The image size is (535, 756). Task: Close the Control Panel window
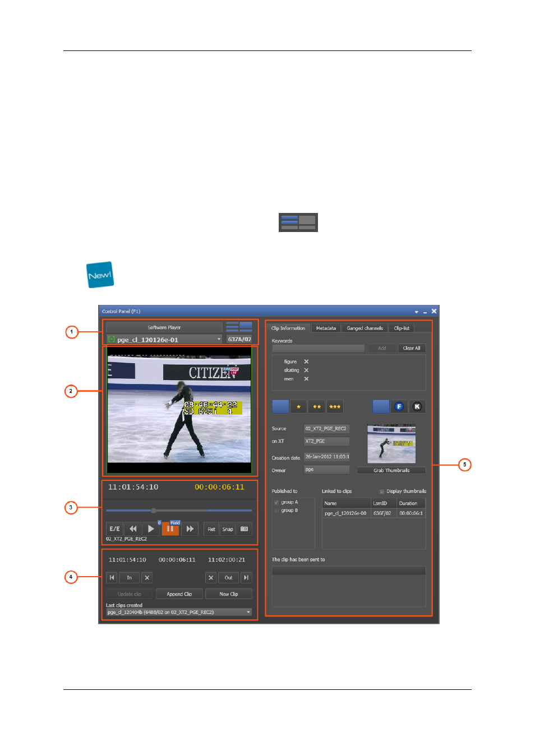(x=433, y=311)
